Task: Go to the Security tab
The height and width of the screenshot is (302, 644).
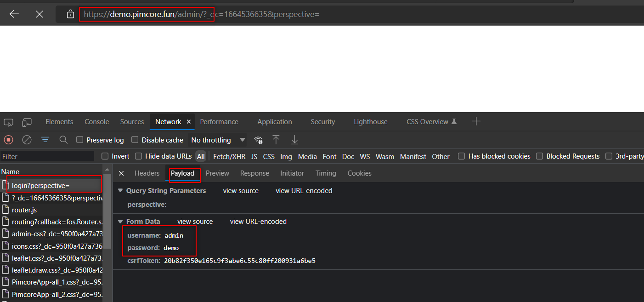Action: [323, 122]
